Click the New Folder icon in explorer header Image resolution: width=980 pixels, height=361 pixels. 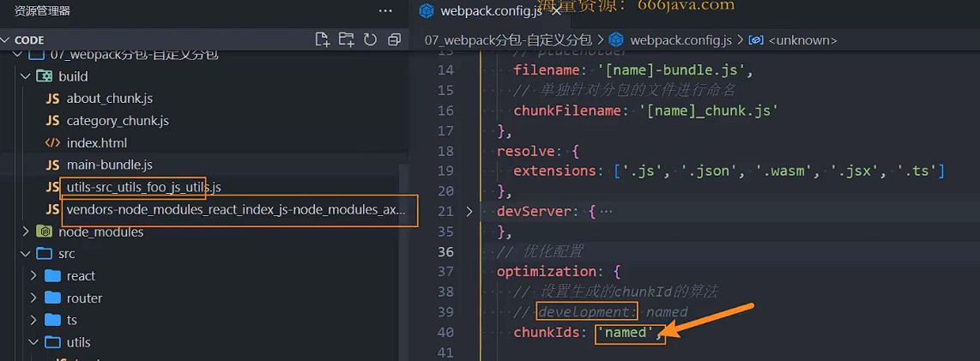click(x=347, y=39)
